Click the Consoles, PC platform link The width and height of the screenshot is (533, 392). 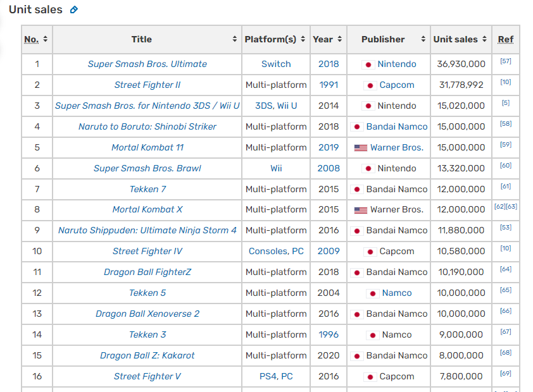click(276, 251)
